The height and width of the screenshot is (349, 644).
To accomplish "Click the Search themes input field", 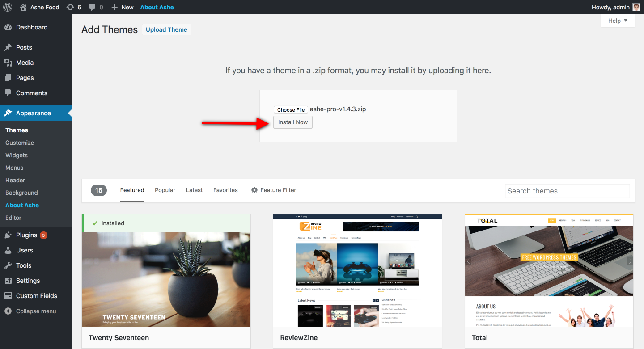I will click(x=567, y=191).
